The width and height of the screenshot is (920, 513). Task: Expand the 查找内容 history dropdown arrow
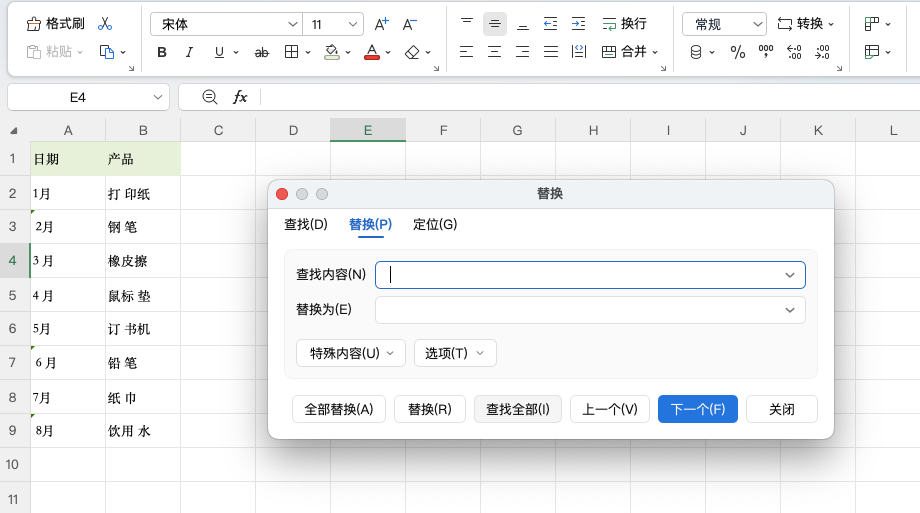click(x=790, y=275)
